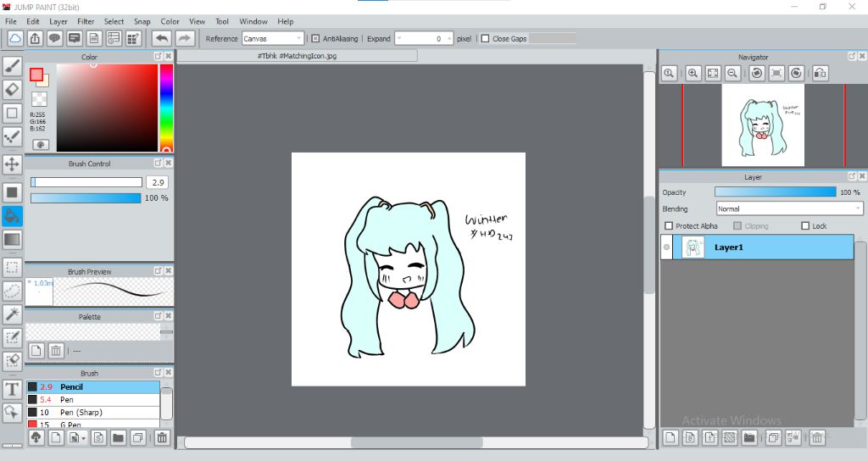Add a new layer with the Layer panel page icon

(670, 438)
